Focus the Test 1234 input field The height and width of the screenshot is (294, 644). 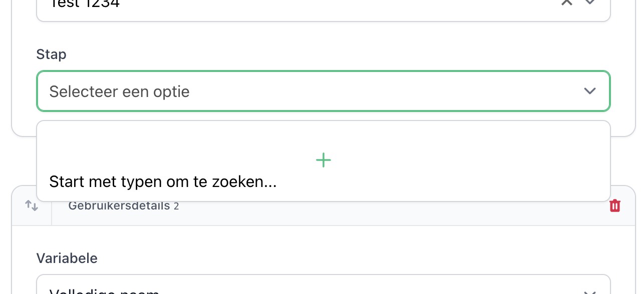pos(200,4)
